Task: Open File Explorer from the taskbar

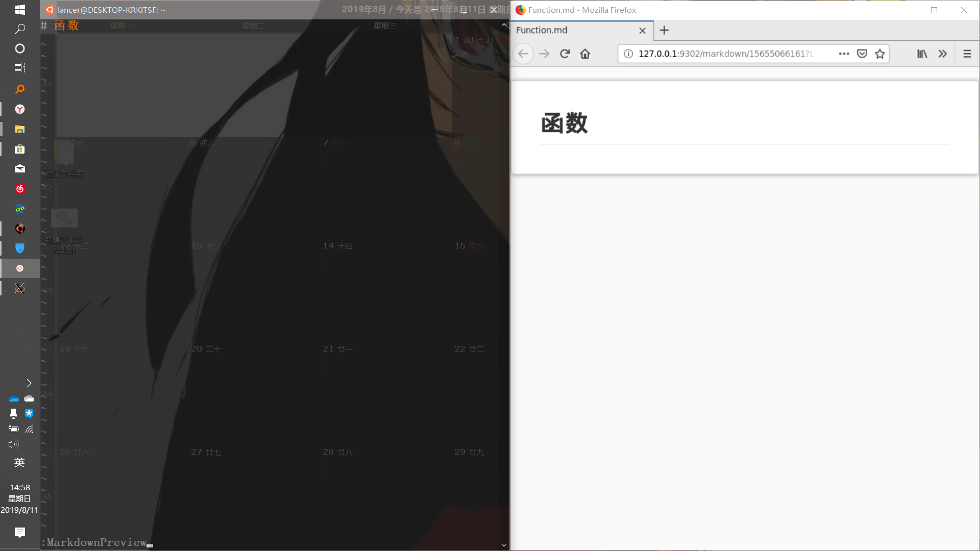Action: pos(20,129)
